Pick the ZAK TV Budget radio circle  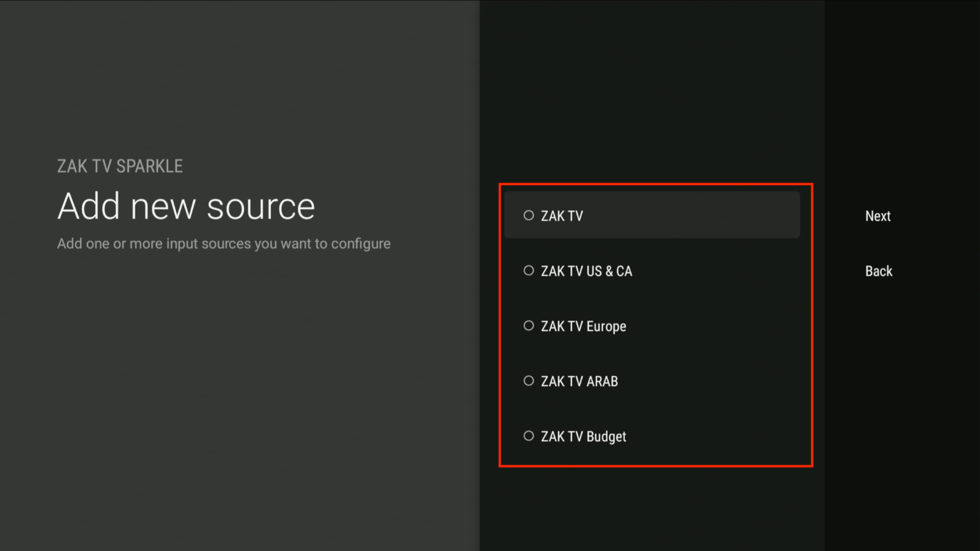[x=529, y=436]
